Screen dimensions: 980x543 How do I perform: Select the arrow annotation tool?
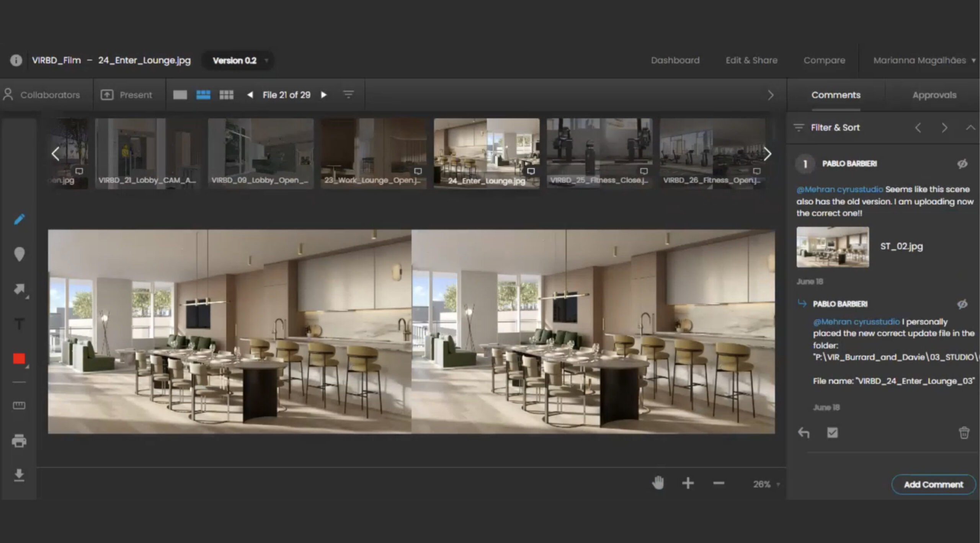point(19,289)
